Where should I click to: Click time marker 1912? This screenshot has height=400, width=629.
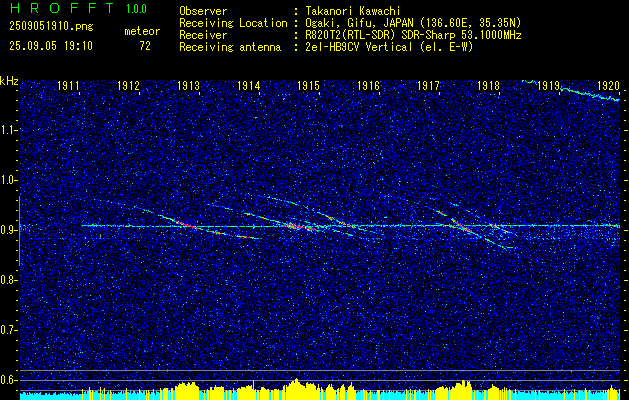128,85
